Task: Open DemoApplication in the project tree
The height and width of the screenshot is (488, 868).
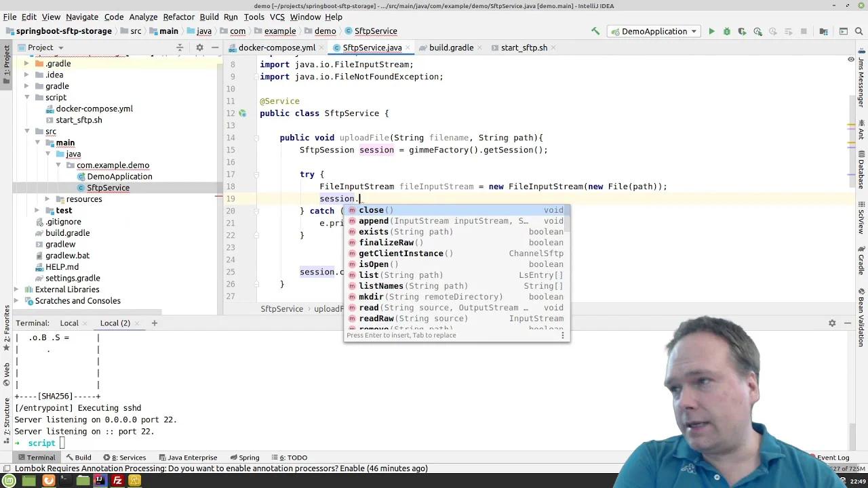Action: tap(119, 176)
